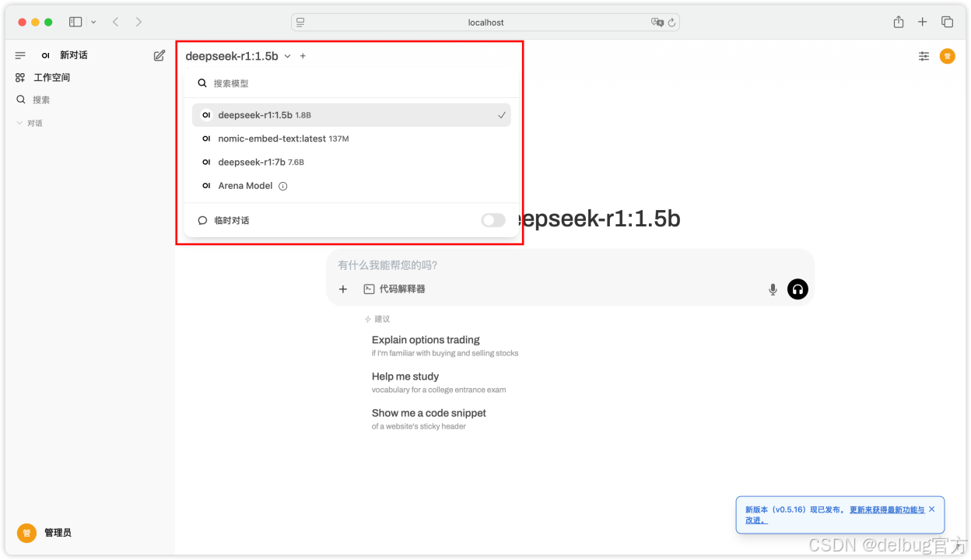Expand Safari sidebar dropdown chevron
971x560 pixels.
click(x=94, y=23)
